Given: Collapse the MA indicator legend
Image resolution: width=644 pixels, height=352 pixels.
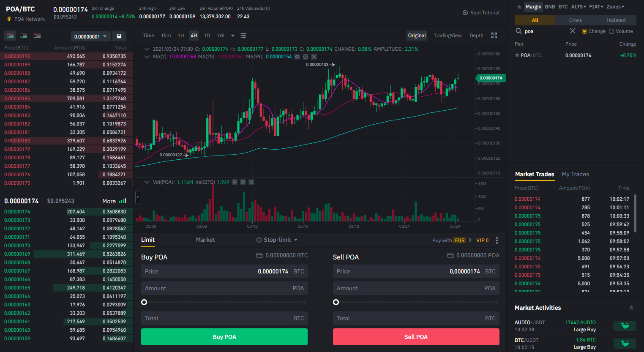Looking at the screenshot, I should tap(147, 57).
